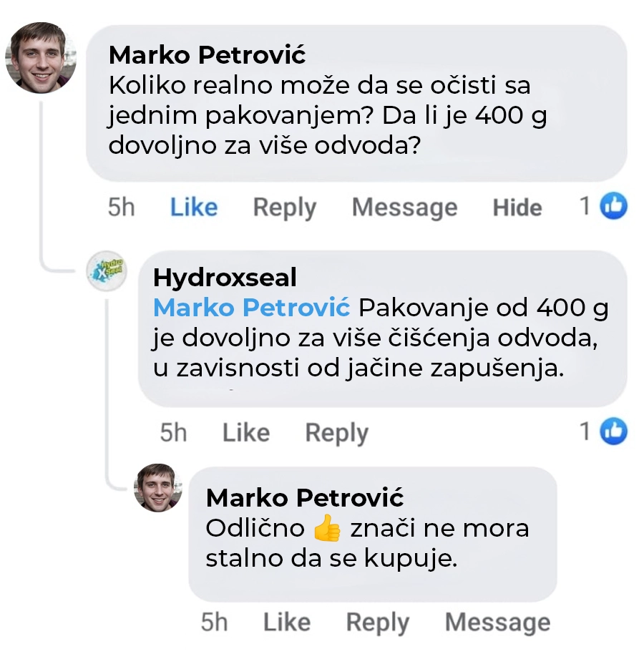Open Hydroxseal page name link
644x654 pixels.
click(x=225, y=277)
